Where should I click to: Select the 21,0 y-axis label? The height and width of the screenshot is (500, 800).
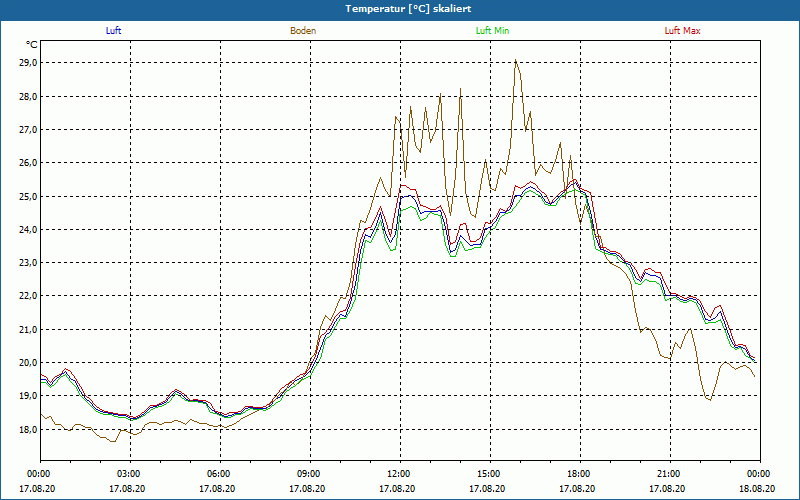28,330
